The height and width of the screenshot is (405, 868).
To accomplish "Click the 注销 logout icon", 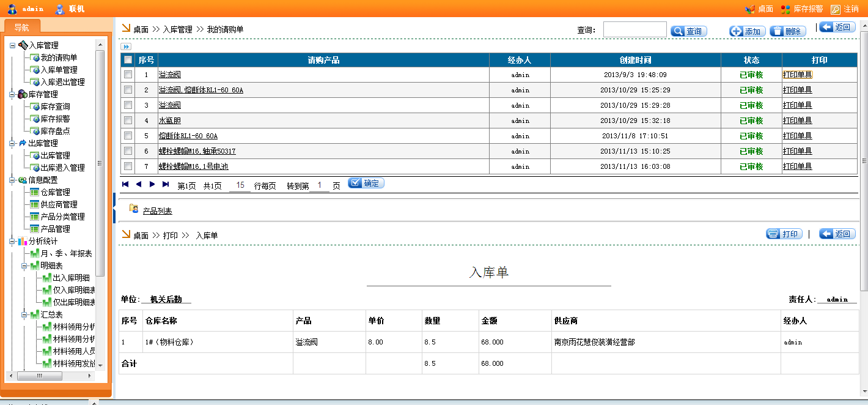I will pos(836,9).
